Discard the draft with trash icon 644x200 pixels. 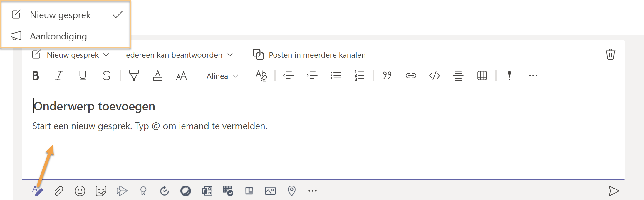(610, 54)
